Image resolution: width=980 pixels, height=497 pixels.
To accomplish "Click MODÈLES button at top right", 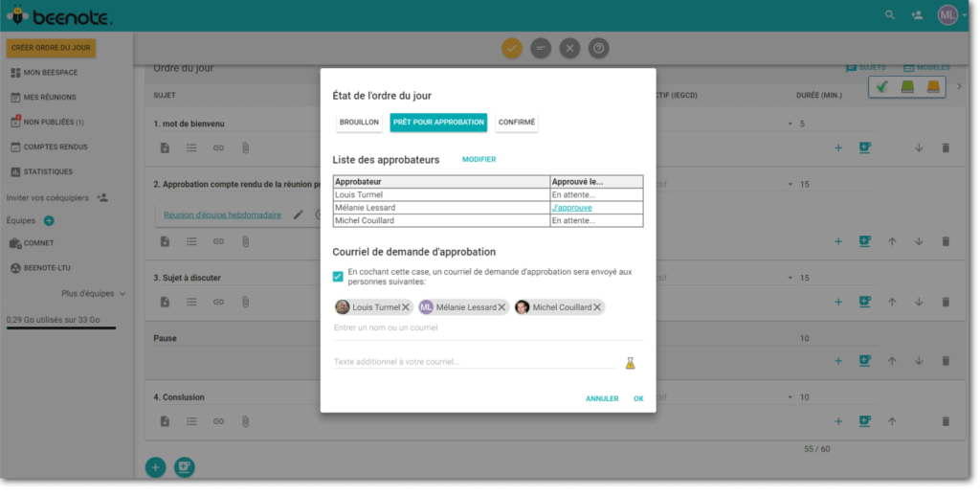I will [x=926, y=68].
